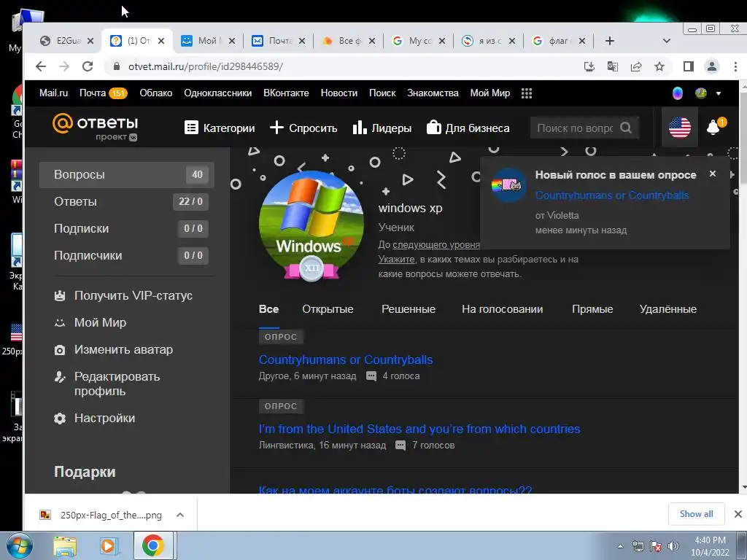This screenshot has height=560, width=747.
Task: Open the browser side panel icon
Action: [689, 66]
